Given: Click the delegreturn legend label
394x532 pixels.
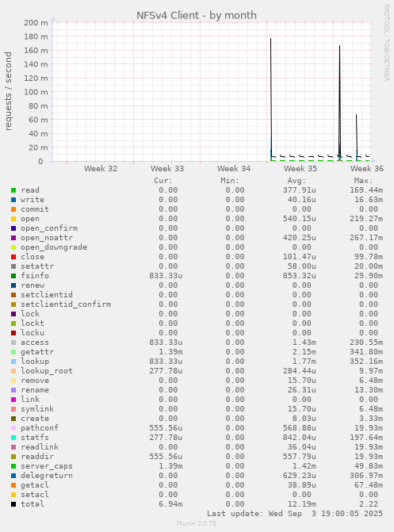Looking at the screenshot, I should (x=47, y=476).
